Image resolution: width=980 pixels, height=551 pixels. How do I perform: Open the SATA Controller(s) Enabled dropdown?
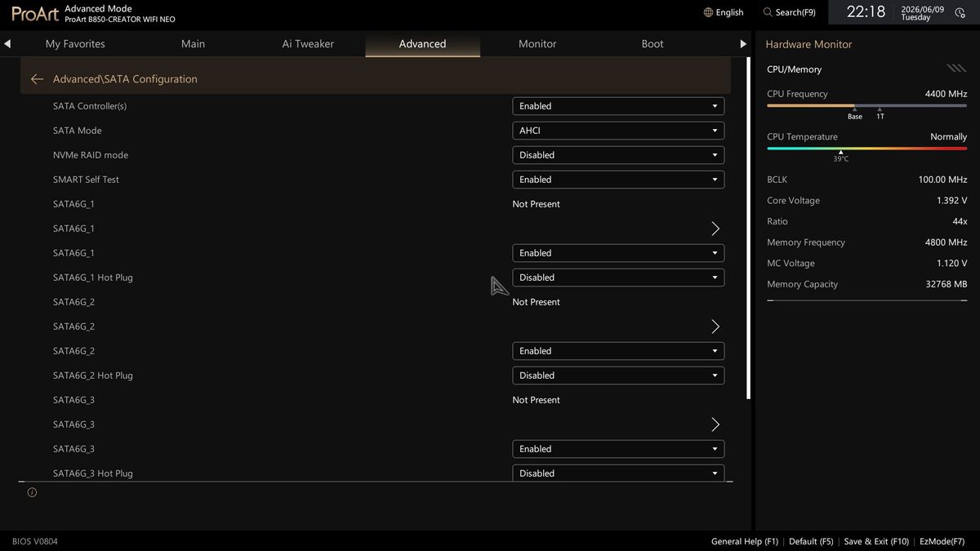click(618, 106)
